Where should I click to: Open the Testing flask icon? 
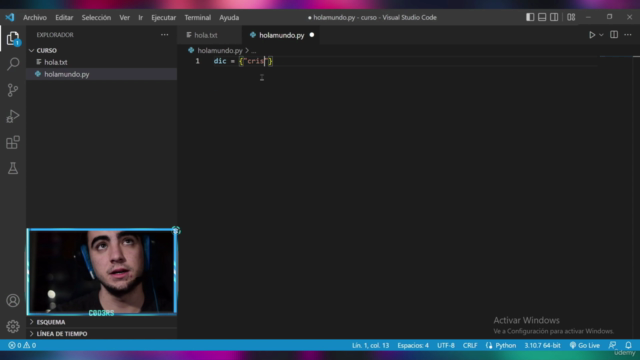[13, 168]
